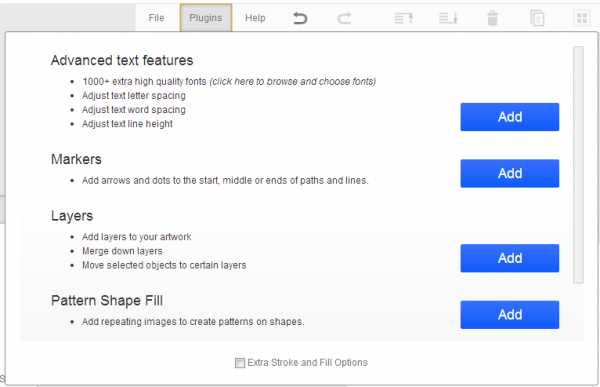This screenshot has width=600, height=387.
Task: Click the duplicate pages icon
Action: (537, 18)
